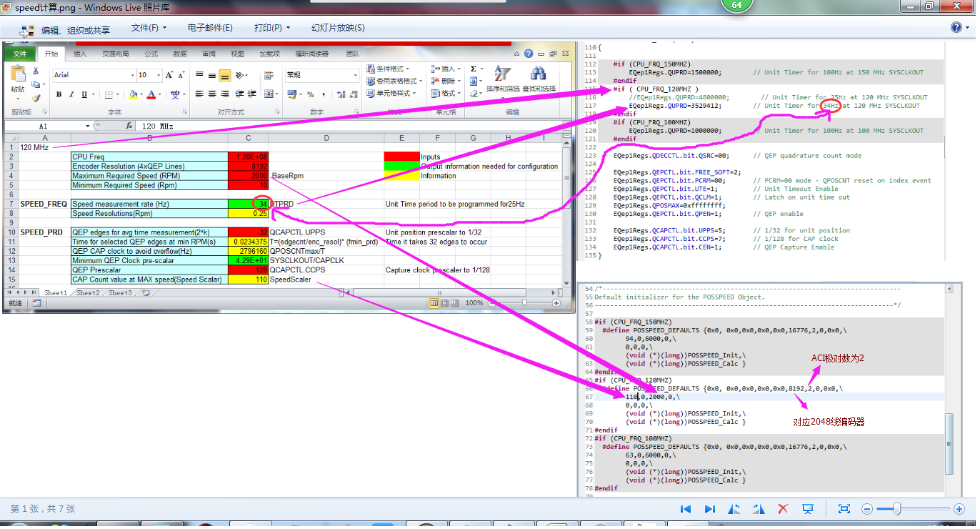Open the 公式 ribbon tab in Excel

coord(151,54)
